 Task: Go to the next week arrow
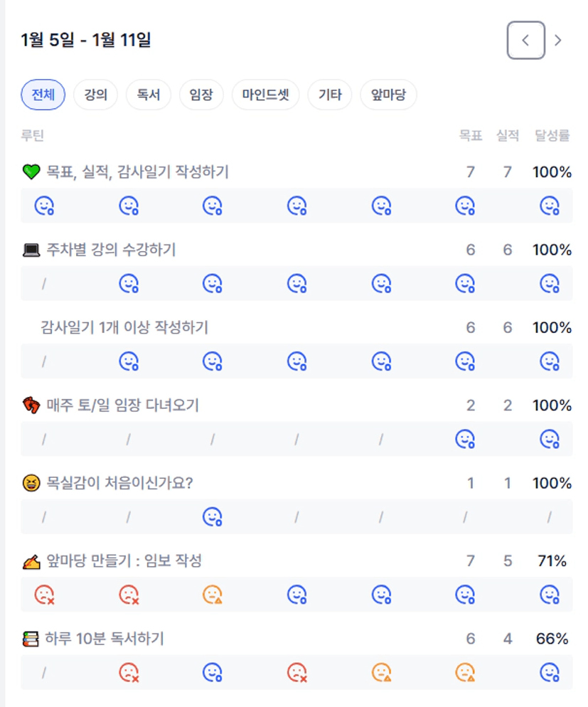coord(558,41)
